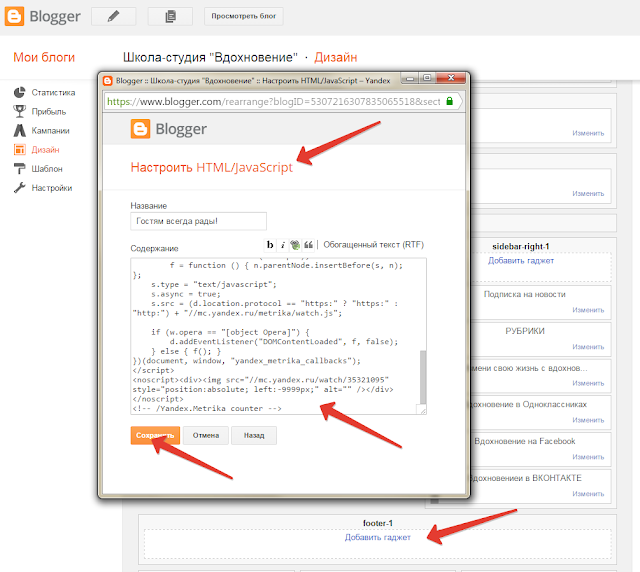Click Изменить under ВКОНТАКТЕ gadget
Screen dimensions: 640x572
click(588, 493)
